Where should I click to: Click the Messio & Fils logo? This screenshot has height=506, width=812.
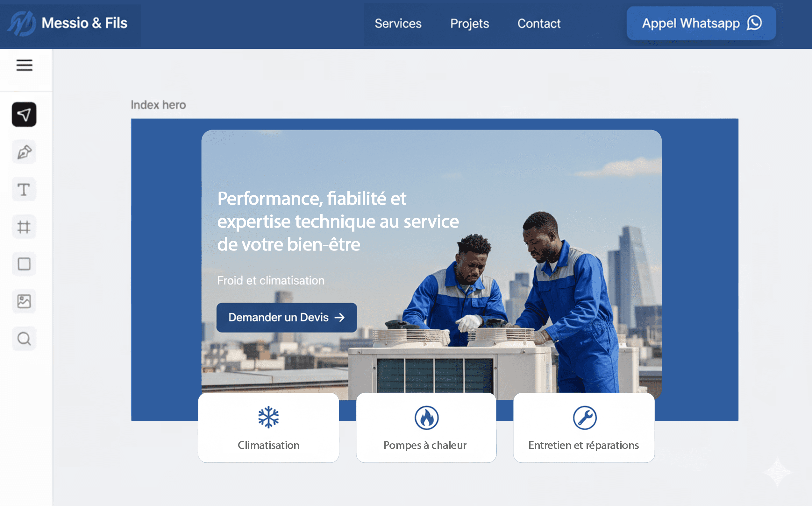(x=67, y=24)
